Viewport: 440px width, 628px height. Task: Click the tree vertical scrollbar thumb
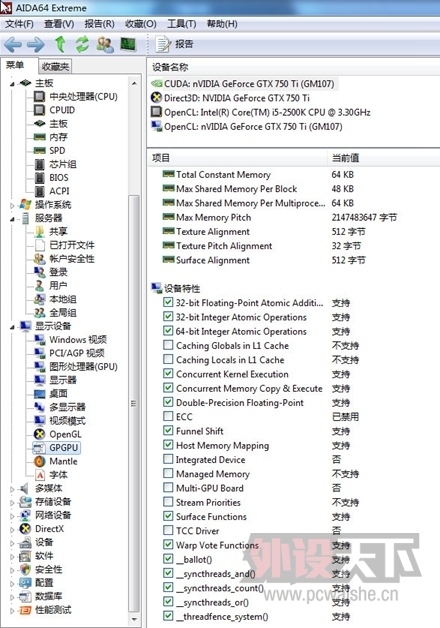[x=134, y=403]
